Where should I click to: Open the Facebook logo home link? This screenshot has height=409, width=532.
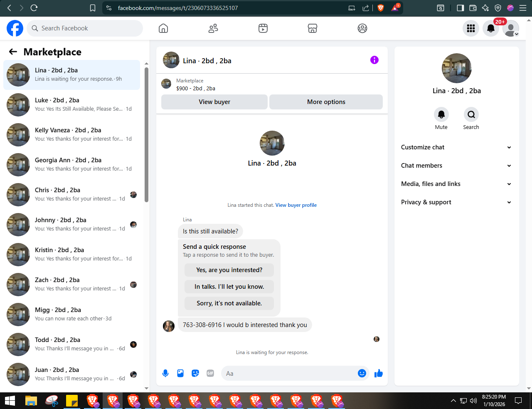[15, 28]
